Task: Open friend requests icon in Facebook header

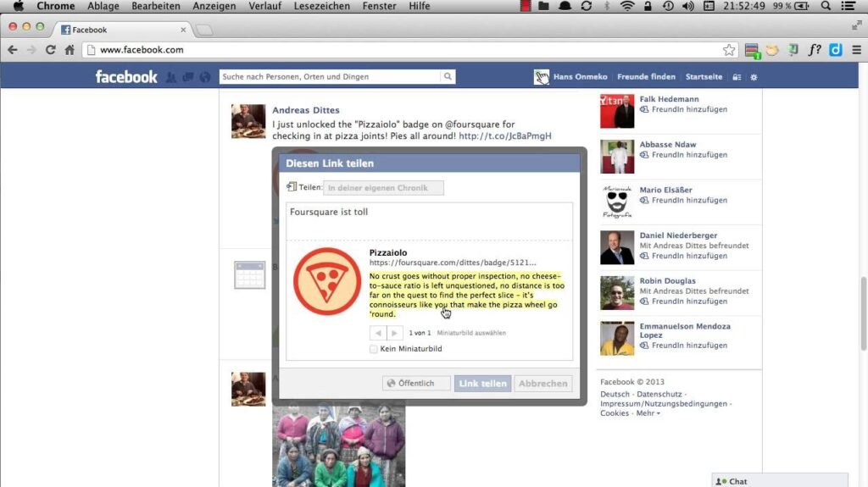Action: [172, 77]
